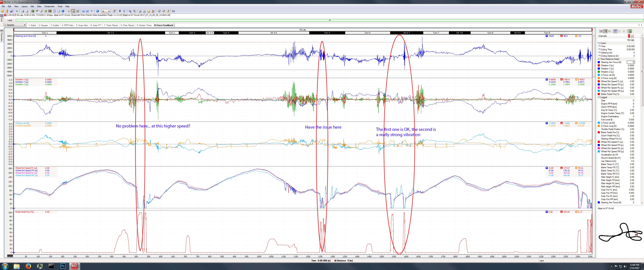Click zoom full out yellow magnifier
The width and height of the screenshot is (644, 270).
click(x=149, y=11)
